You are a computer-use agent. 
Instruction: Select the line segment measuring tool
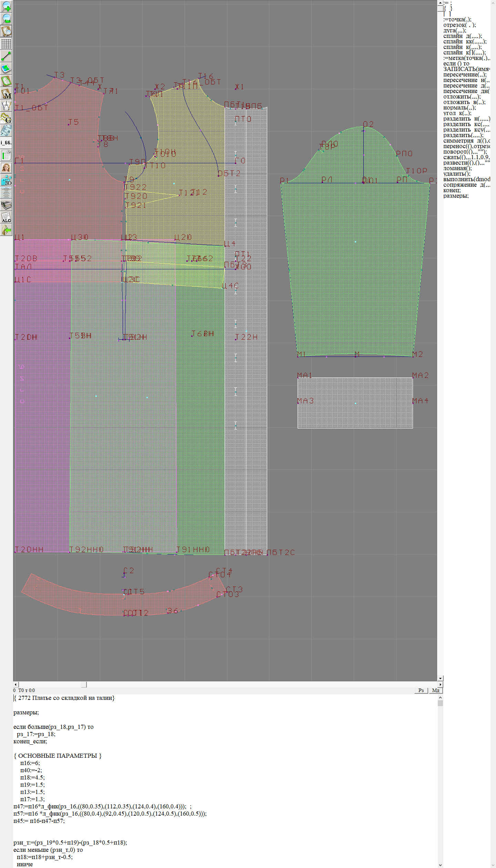click(x=6, y=56)
